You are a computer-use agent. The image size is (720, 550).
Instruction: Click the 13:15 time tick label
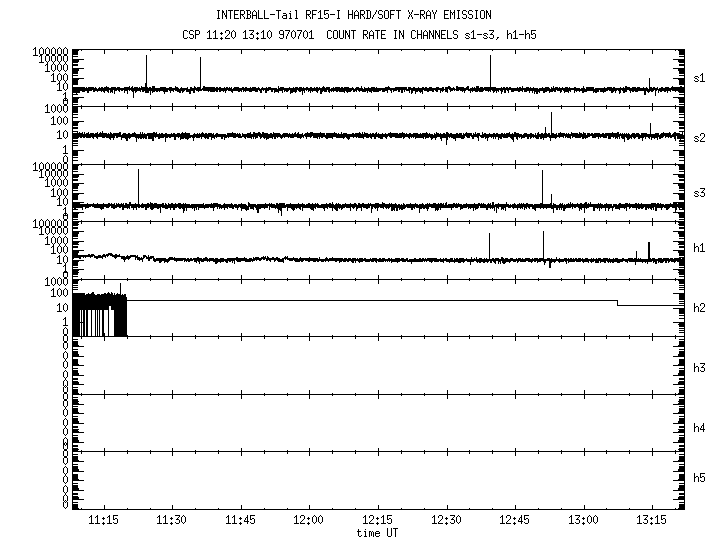(652, 521)
